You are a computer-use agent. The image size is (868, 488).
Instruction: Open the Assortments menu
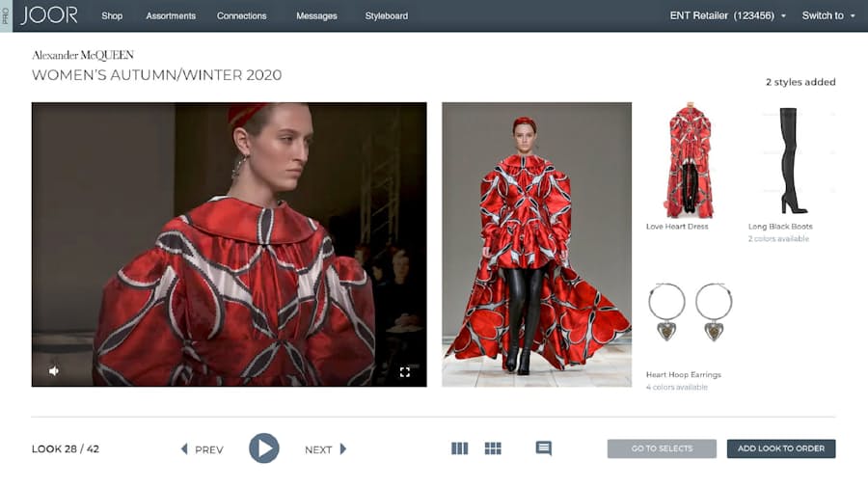171,15
